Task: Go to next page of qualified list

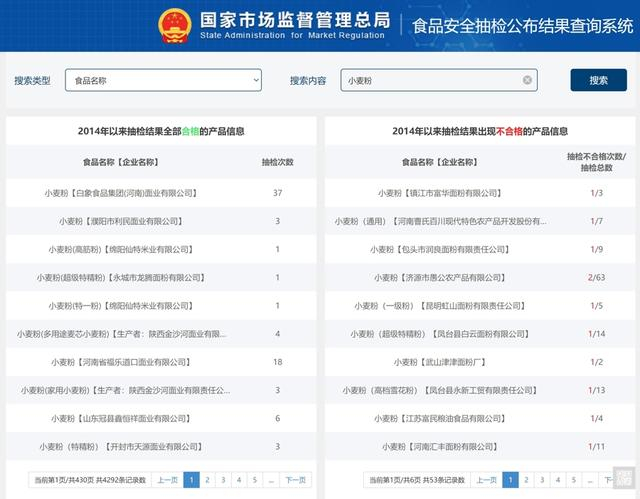Action: (x=295, y=480)
